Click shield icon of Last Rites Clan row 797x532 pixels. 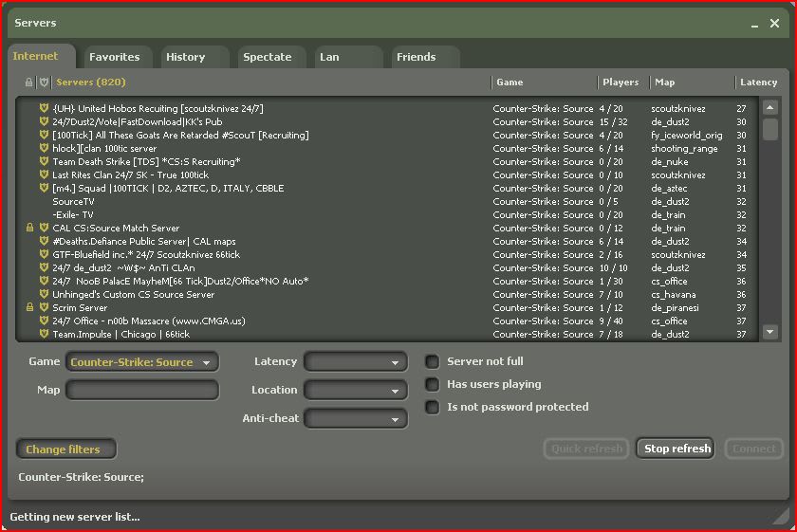coord(45,174)
